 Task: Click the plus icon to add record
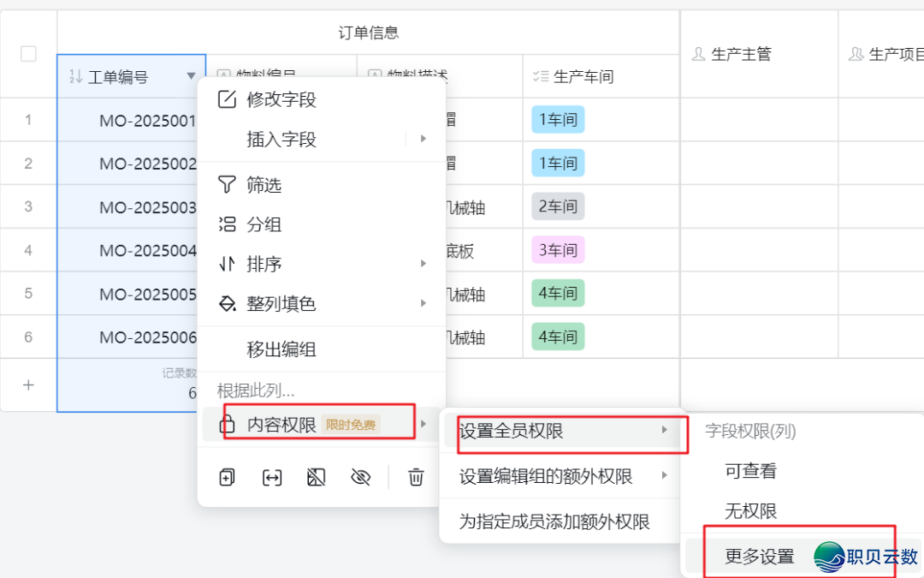[x=28, y=385]
